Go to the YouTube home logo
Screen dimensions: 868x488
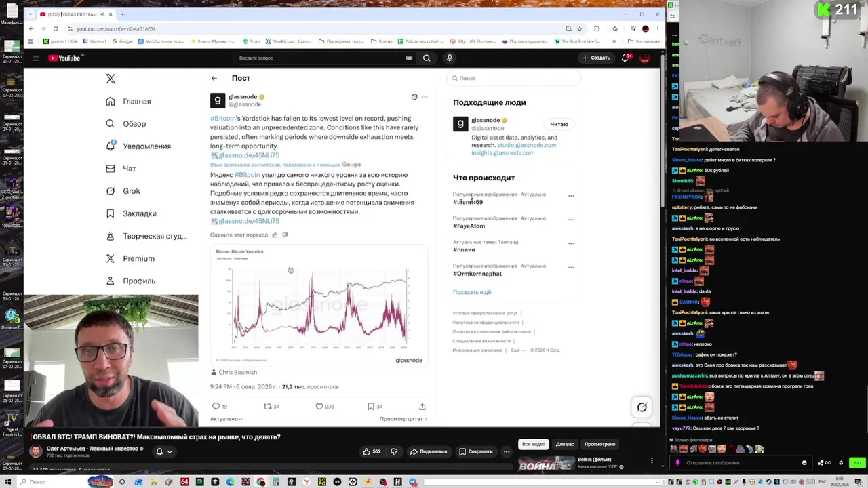click(x=64, y=58)
